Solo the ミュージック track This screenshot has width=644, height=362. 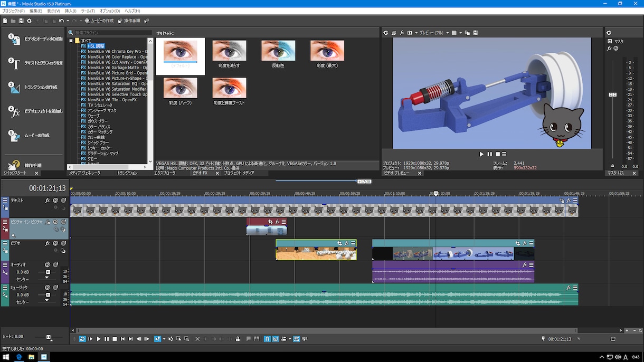tap(55, 288)
